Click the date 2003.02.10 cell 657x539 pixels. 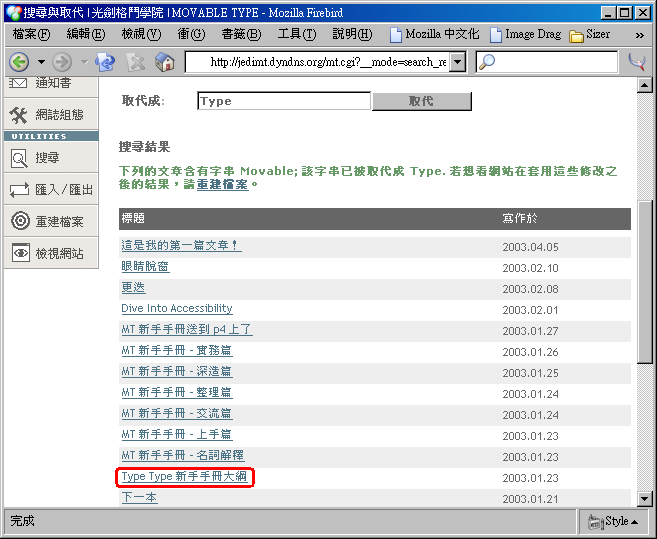[x=530, y=268]
